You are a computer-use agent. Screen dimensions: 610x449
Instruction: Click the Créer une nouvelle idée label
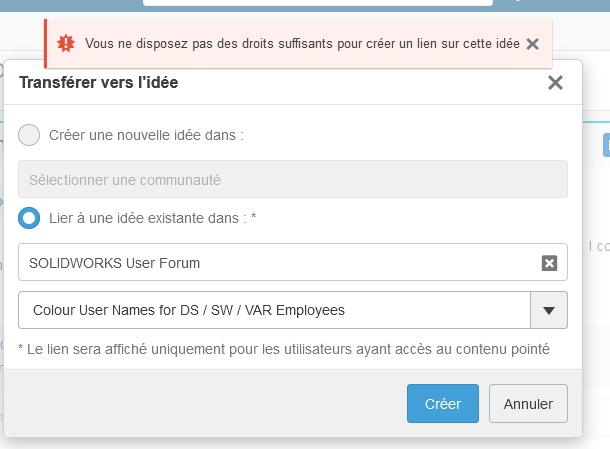(x=146, y=135)
